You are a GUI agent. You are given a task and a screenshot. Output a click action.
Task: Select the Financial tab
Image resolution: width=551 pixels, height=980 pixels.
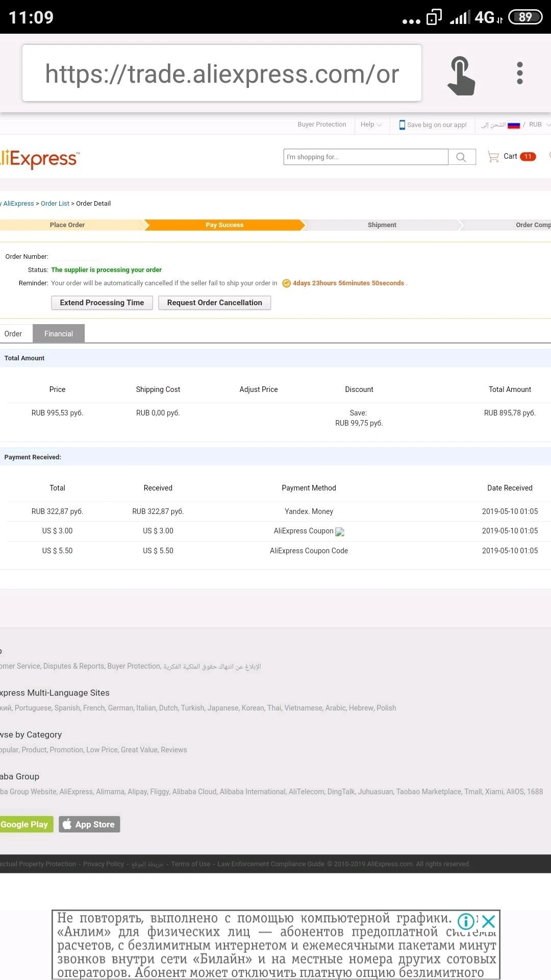59,334
